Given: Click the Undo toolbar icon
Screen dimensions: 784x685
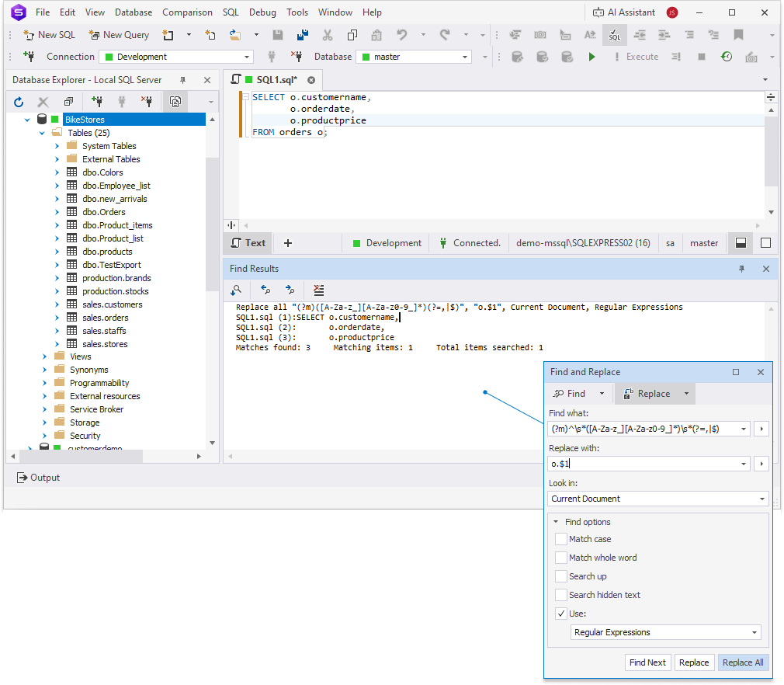Looking at the screenshot, I should pos(401,34).
